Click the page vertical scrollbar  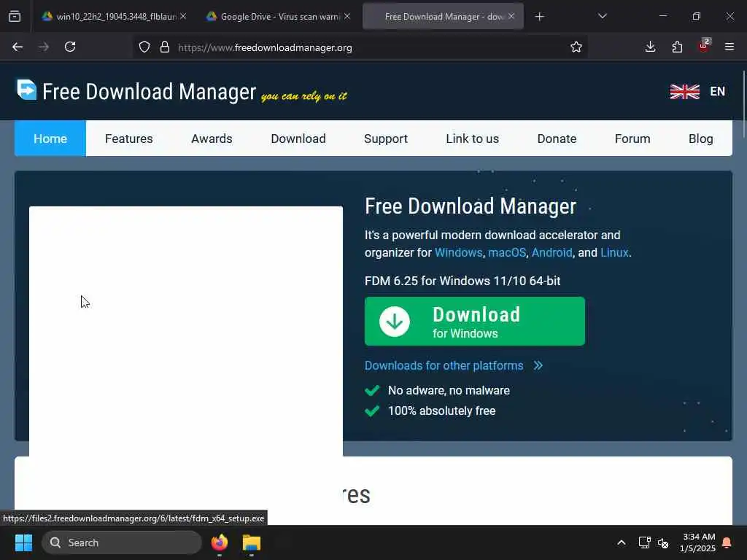[743, 104]
